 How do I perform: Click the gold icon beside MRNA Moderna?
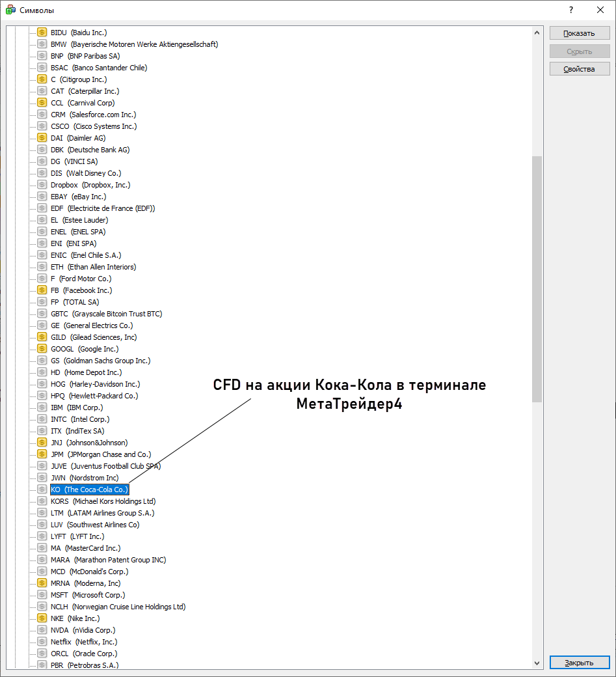tap(42, 583)
